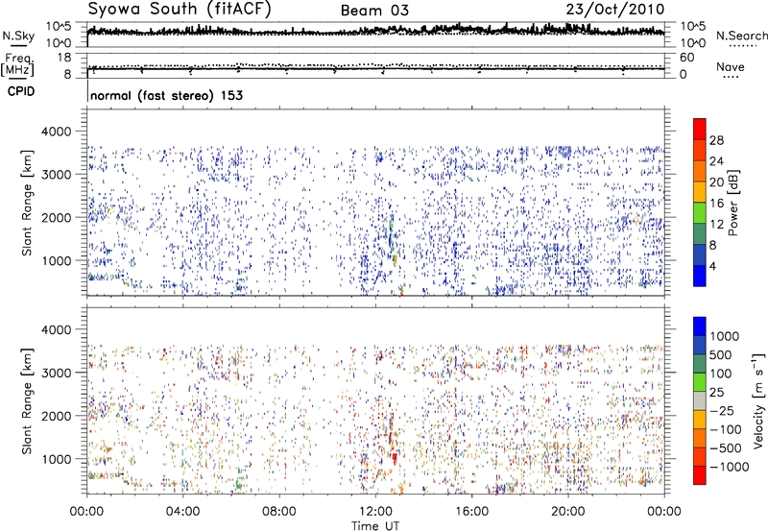Click the date '23/Oct/2010'

pyautogui.click(x=615, y=10)
